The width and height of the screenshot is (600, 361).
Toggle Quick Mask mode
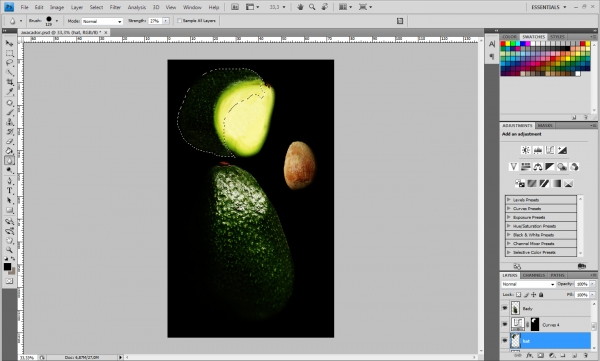[x=9, y=281]
